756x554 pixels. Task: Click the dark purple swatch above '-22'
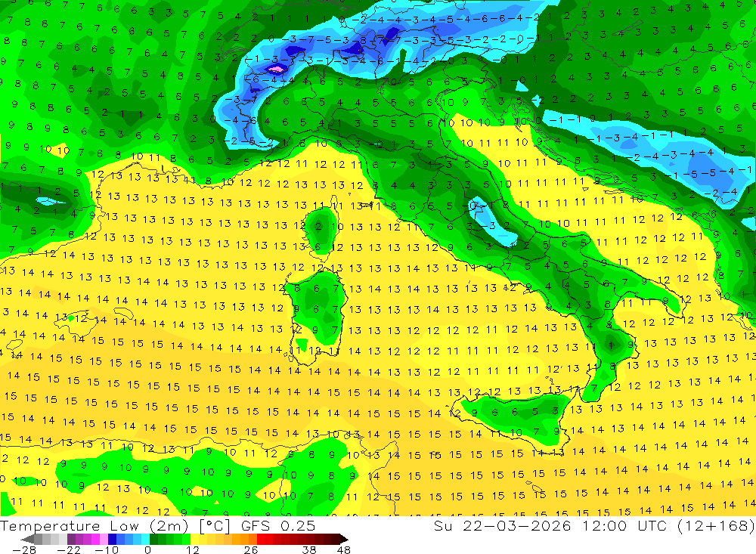[71, 539]
